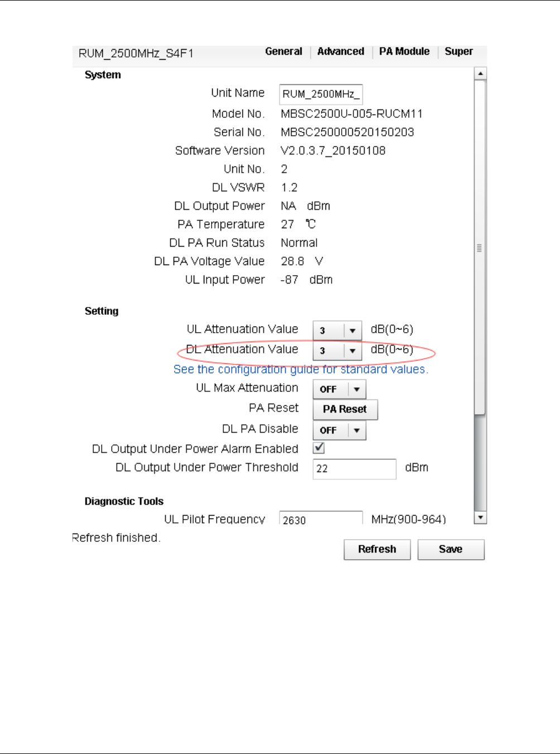This screenshot has width=560, height=754.
Task: Click the PA Temperature value 27
Action: (x=288, y=224)
